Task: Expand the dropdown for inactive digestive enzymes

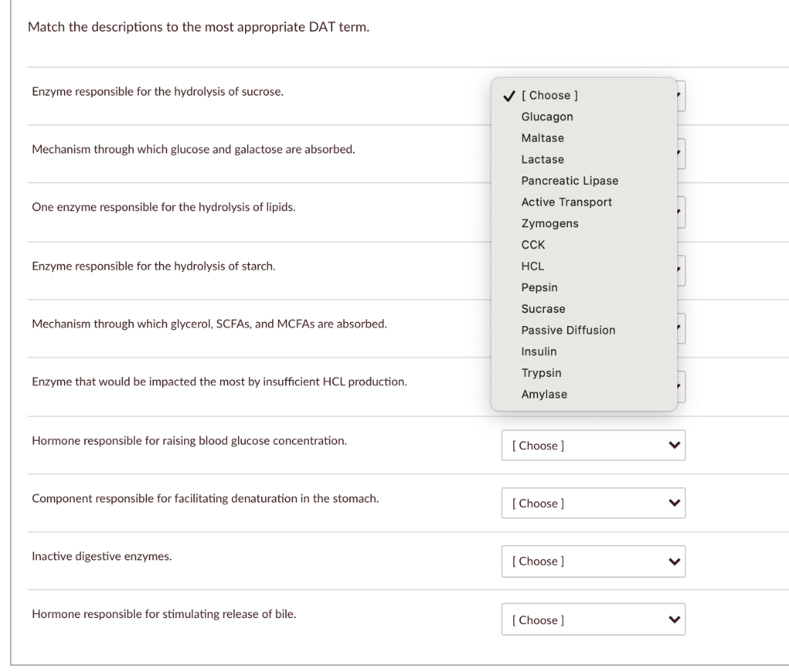Action: point(593,561)
